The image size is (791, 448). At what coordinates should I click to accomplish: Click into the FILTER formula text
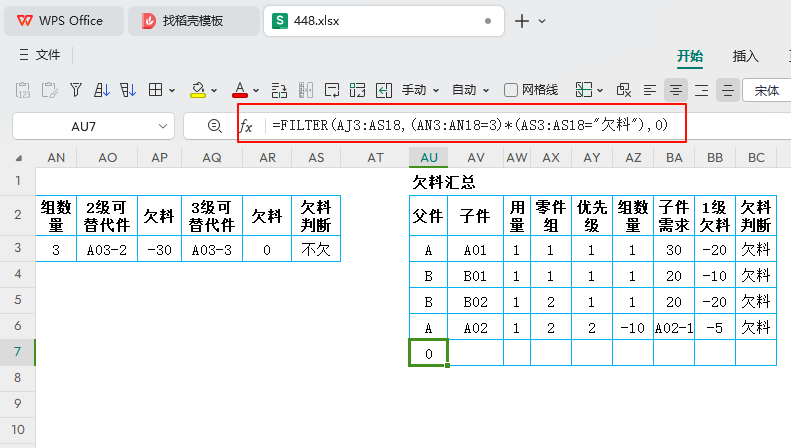(470, 125)
